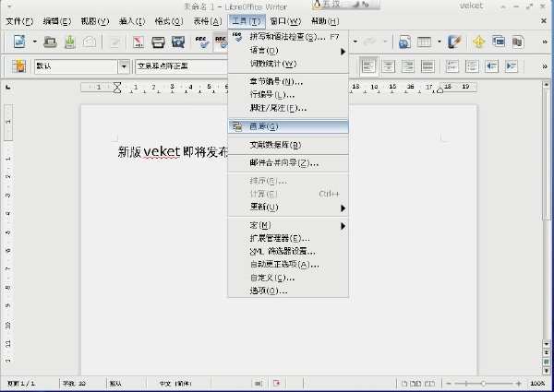Select 选项(O) menu entry
Screen dimensions: 554x392
tap(288, 291)
